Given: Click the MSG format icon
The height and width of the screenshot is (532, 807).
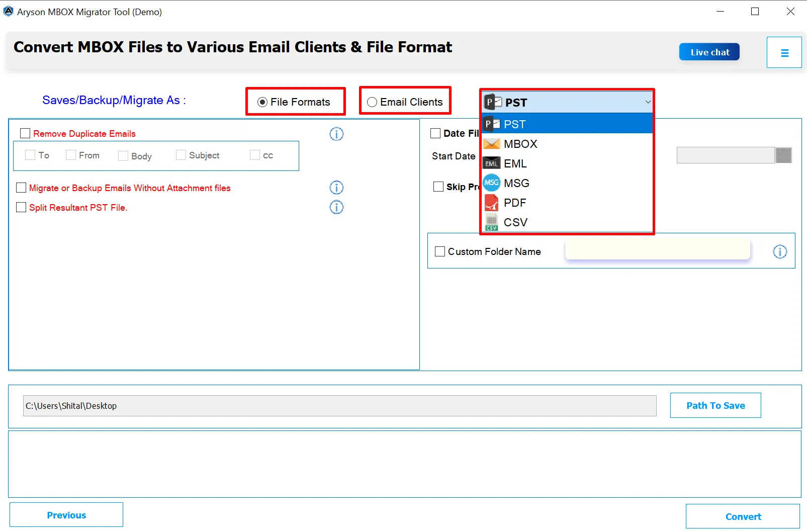Looking at the screenshot, I should (491, 183).
